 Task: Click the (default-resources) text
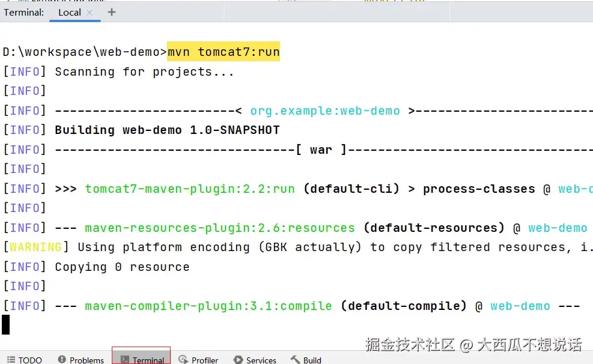pyautogui.click(x=434, y=228)
